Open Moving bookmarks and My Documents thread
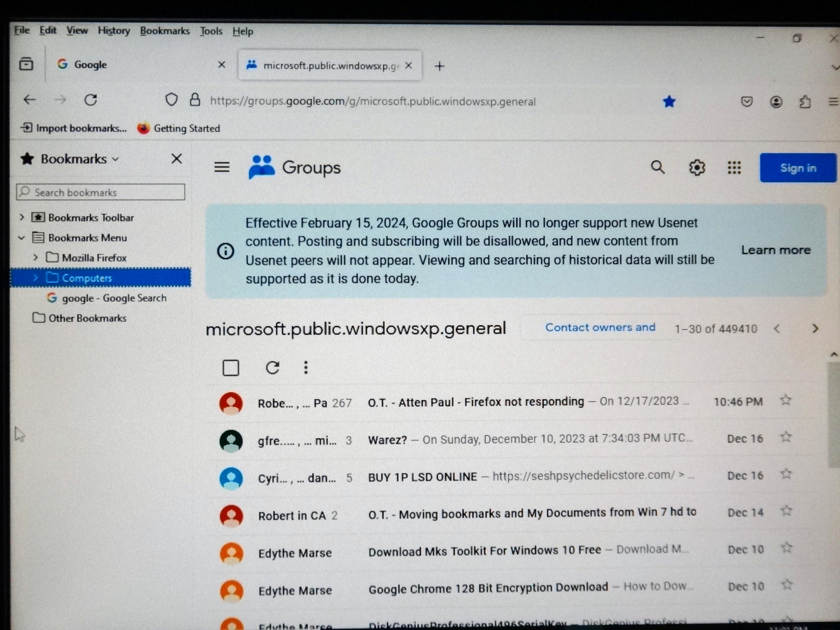 pyautogui.click(x=532, y=513)
